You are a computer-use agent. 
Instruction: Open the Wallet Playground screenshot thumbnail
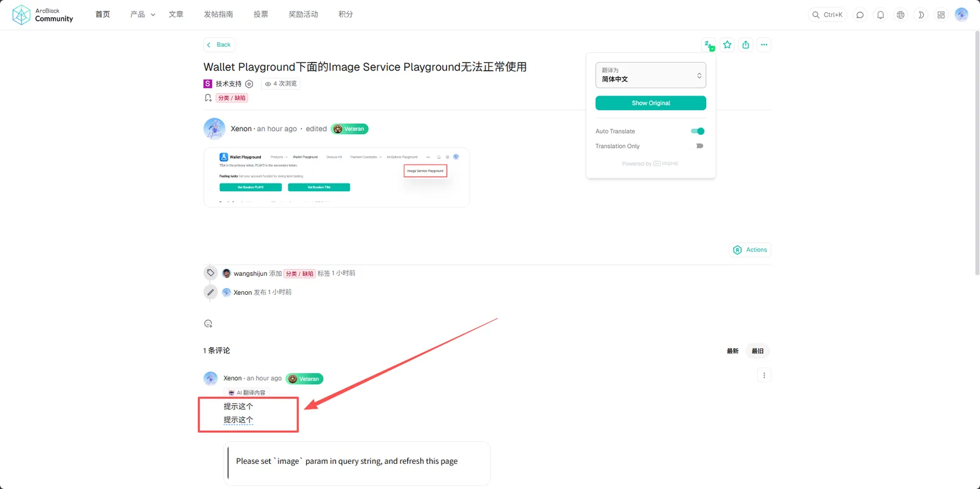click(x=336, y=177)
